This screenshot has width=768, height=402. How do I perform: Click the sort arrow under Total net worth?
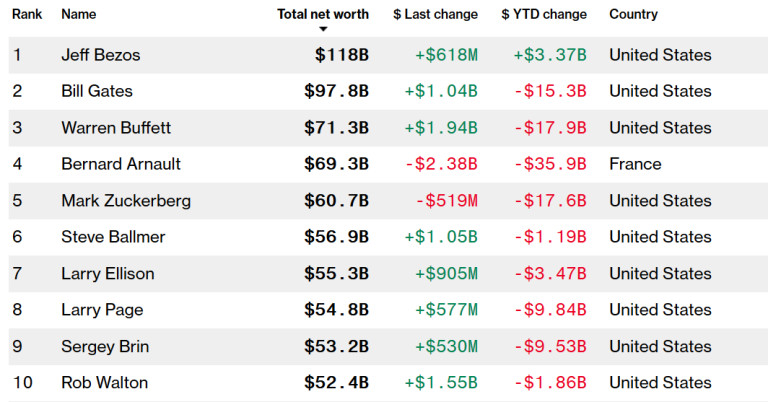(x=323, y=29)
